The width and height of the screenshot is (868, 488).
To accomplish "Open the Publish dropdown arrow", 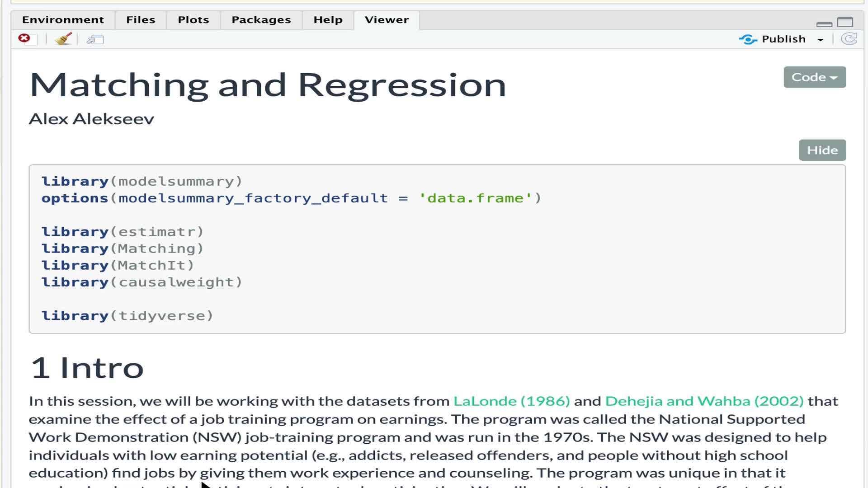I will 820,40.
